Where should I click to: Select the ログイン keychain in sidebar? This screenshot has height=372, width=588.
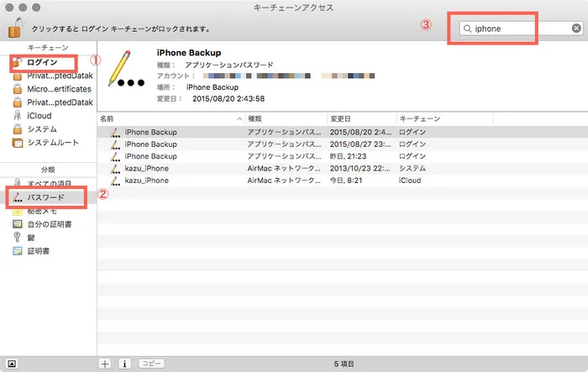(42, 62)
